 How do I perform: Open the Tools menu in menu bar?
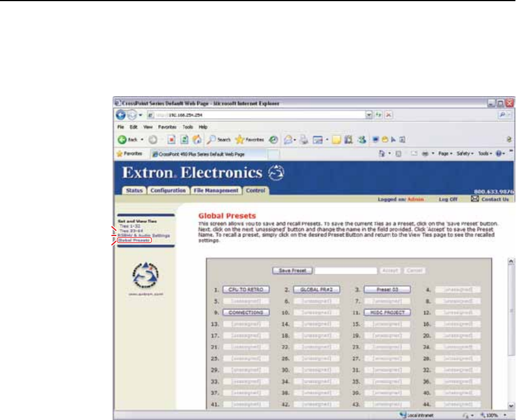tap(187, 127)
